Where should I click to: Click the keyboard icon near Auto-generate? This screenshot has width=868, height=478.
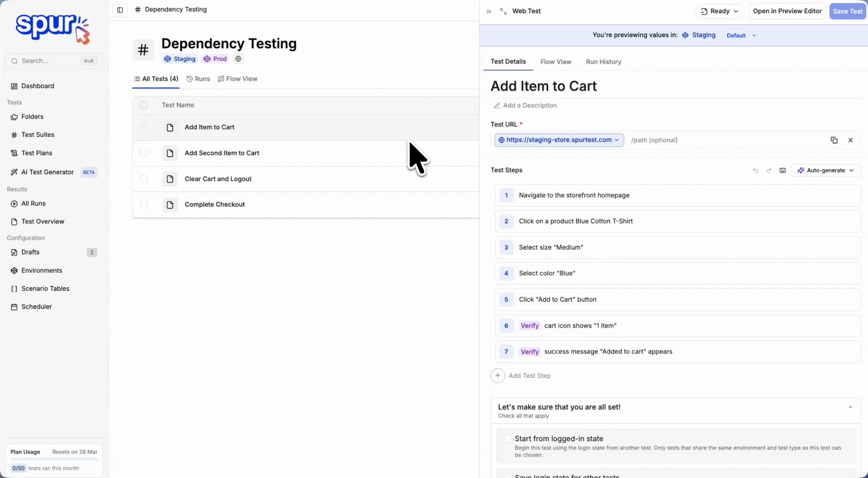[783, 170]
